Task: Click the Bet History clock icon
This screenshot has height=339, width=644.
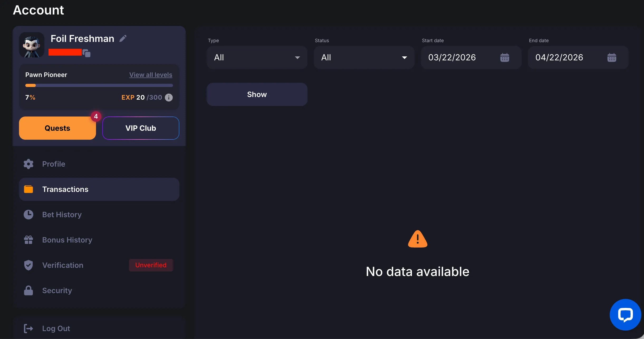Action: pos(28,215)
